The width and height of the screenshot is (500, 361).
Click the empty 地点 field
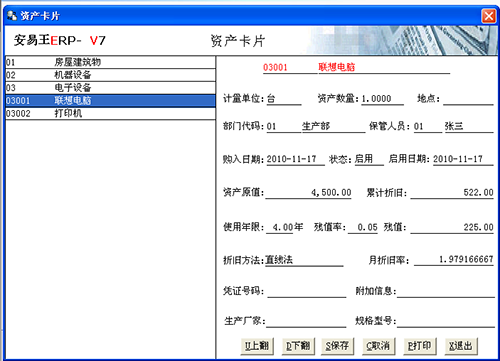coord(468,99)
